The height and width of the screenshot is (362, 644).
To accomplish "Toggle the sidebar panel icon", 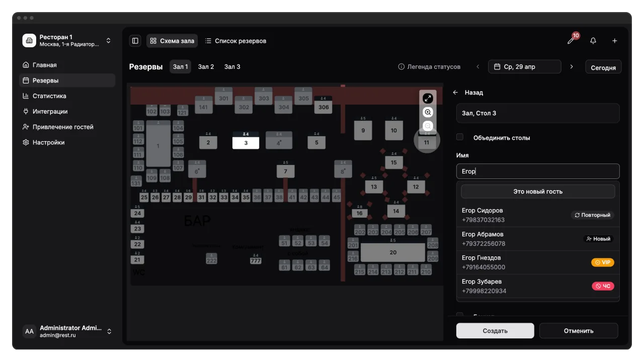I will pyautogui.click(x=135, y=41).
